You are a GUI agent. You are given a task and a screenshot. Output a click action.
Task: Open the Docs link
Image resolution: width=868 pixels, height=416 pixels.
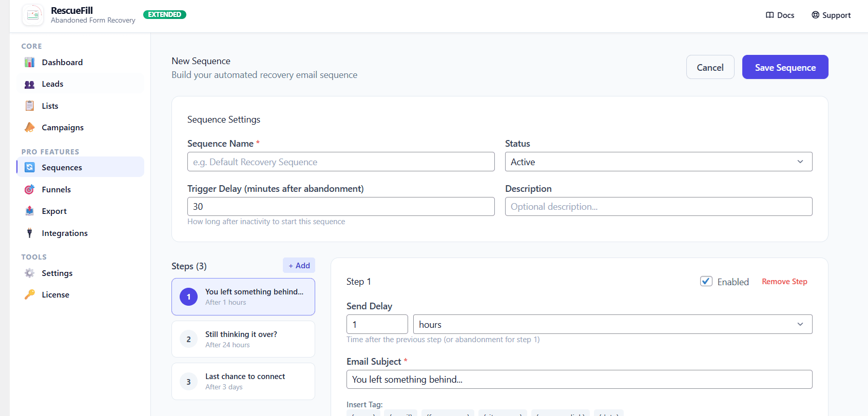(780, 15)
